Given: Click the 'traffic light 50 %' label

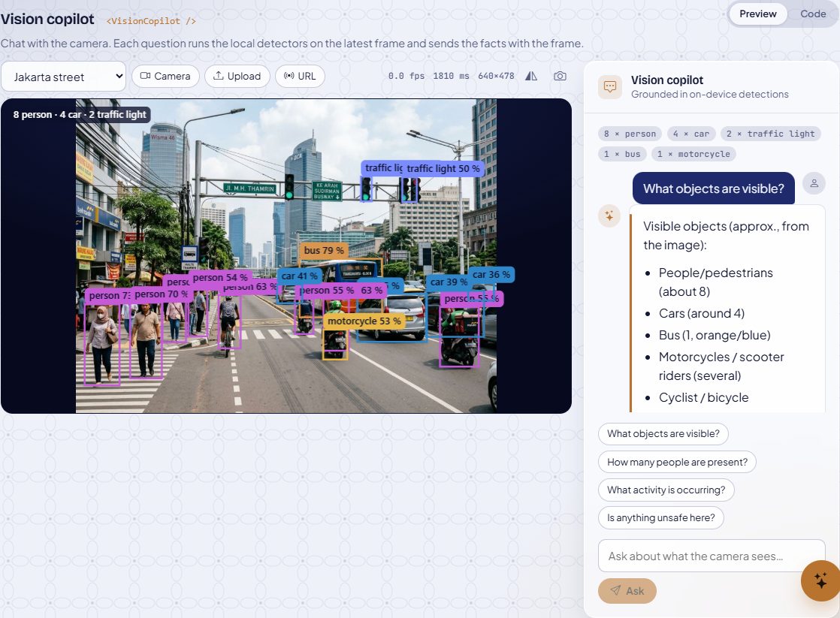Looking at the screenshot, I should [x=443, y=168].
